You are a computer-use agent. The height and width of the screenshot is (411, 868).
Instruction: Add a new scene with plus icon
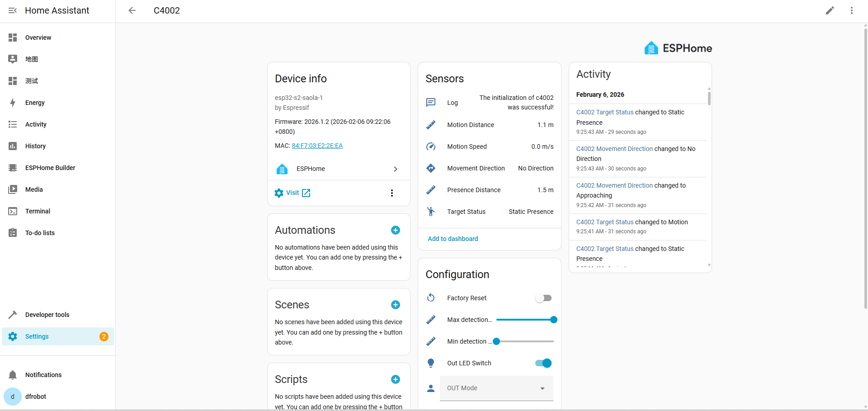[395, 305]
